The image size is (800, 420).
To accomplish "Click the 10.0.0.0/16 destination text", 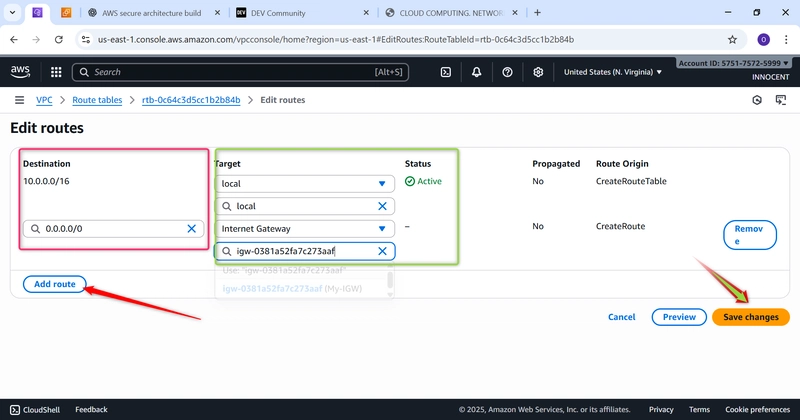I will point(46,181).
